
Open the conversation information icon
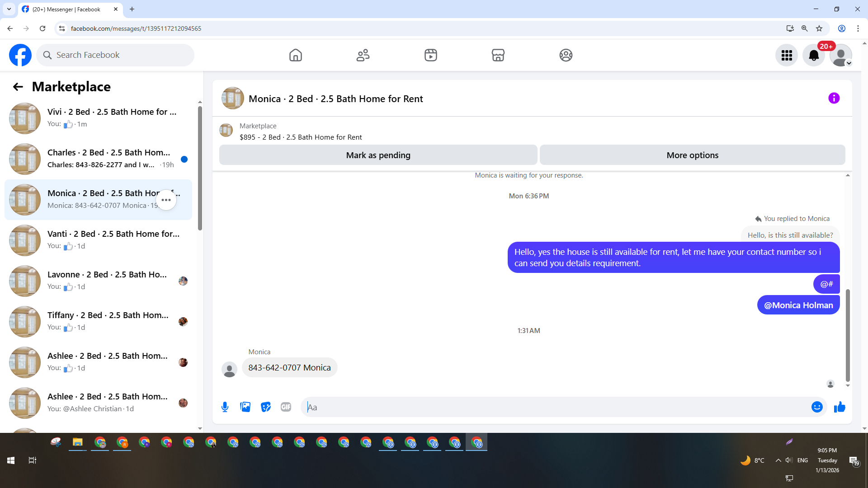pyautogui.click(x=834, y=98)
